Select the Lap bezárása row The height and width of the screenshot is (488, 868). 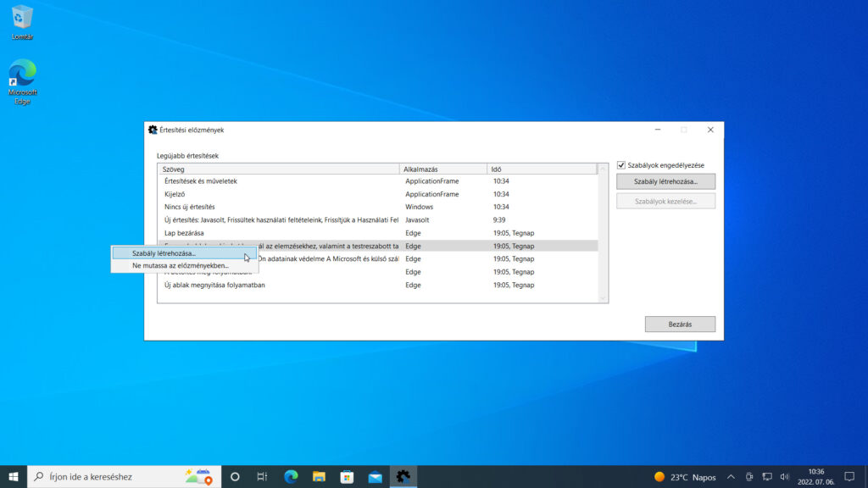[377, 233]
